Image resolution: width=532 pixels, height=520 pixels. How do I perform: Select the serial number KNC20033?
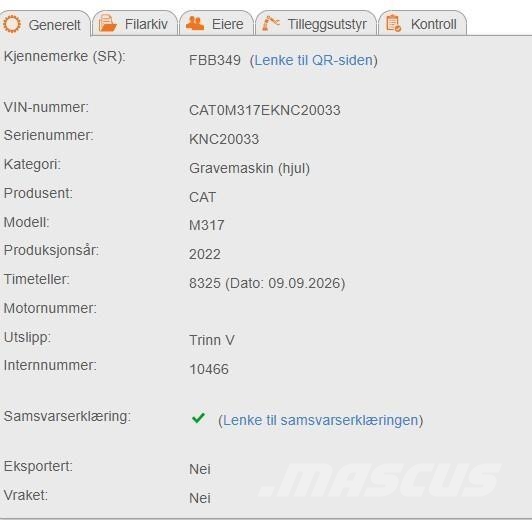[224, 139]
